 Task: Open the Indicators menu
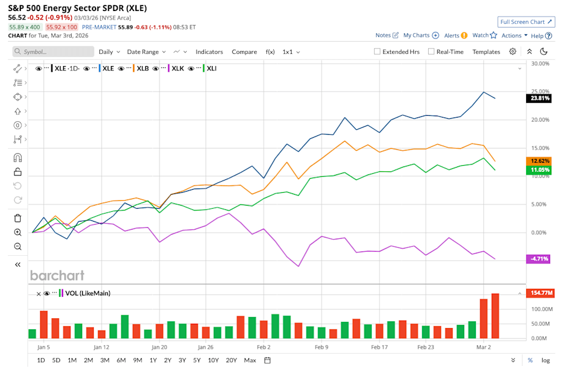click(209, 52)
